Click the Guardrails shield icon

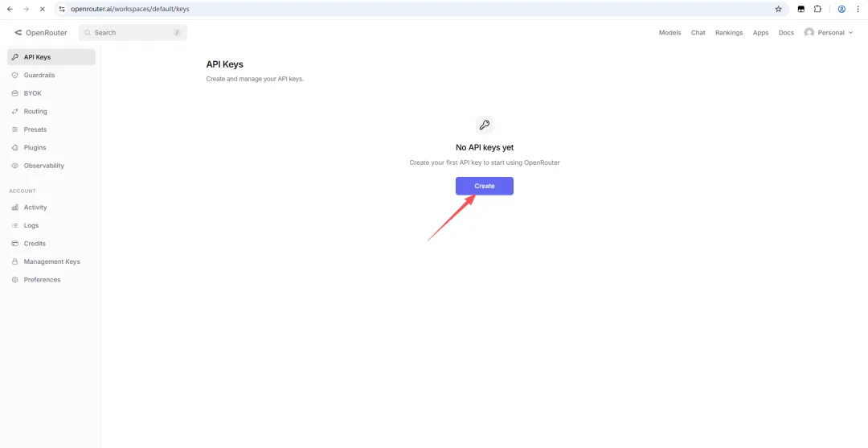pyautogui.click(x=15, y=76)
